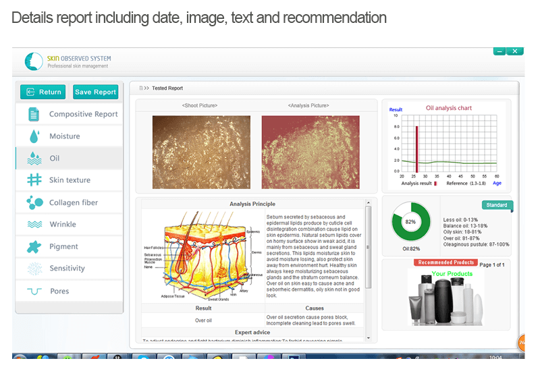This screenshot has width=540, height=392.
Task: Click the 82% oil donut gauge
Action: [411, 222]
